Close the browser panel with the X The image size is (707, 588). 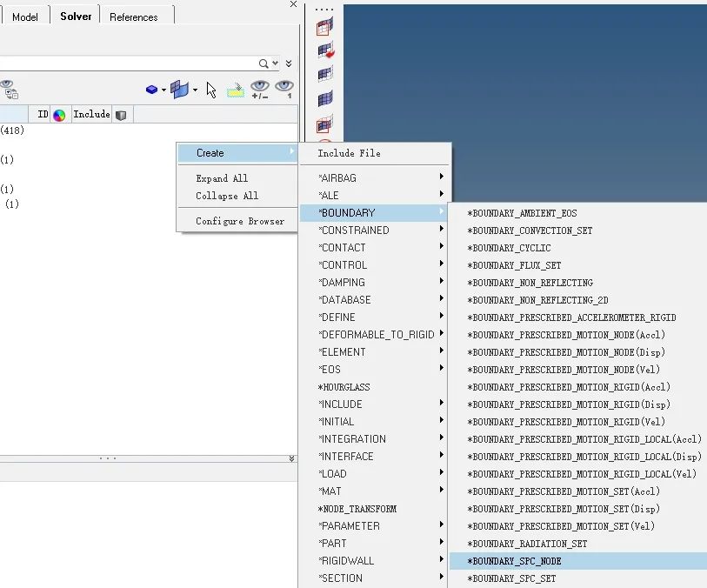(x=294, y=4)
